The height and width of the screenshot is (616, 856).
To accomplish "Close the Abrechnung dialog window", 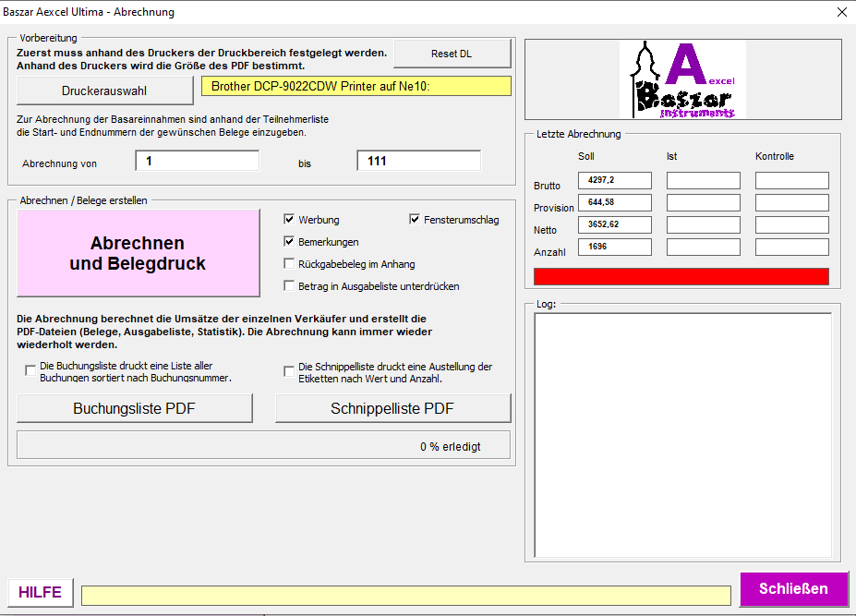I will [x=842, y=12].
